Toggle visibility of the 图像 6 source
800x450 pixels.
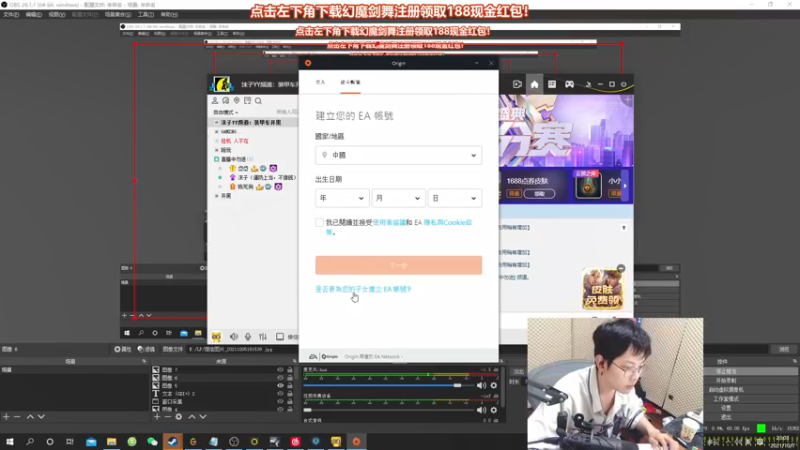point(280,378)
